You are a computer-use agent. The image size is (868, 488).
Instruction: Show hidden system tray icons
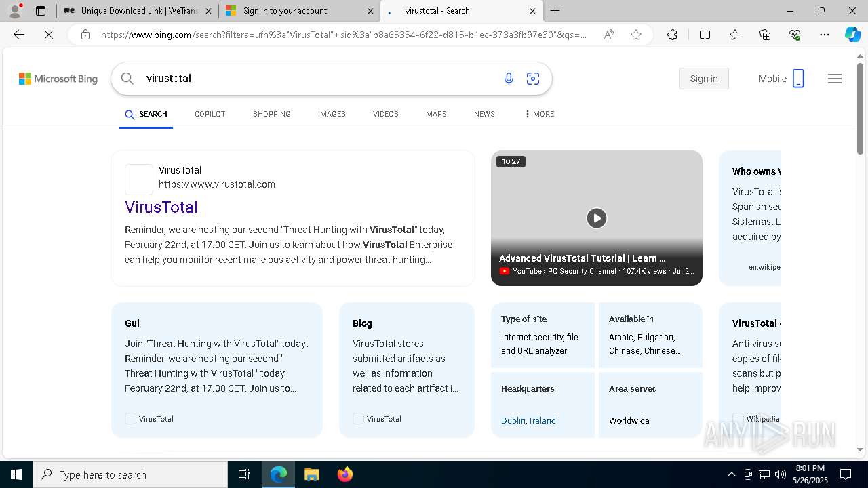[732, 474]
